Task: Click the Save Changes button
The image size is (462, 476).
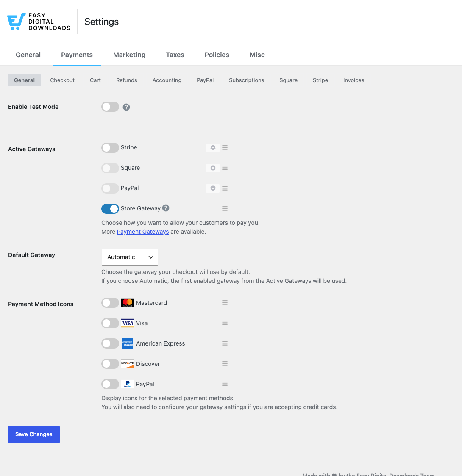Action: [x=34, y=434]
